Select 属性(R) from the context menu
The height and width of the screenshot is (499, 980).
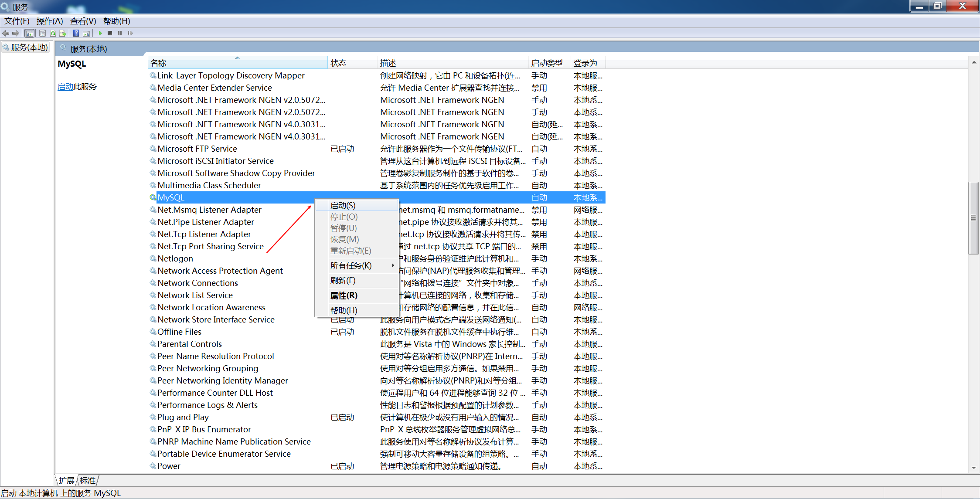pos(344,295)
